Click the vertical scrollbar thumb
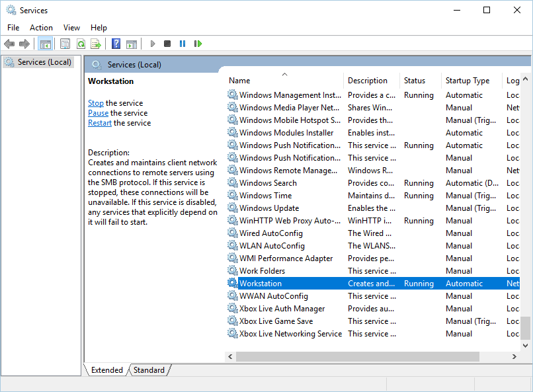Image resolution: width=533 pixels, height=392 pixels. click(525, 328)
